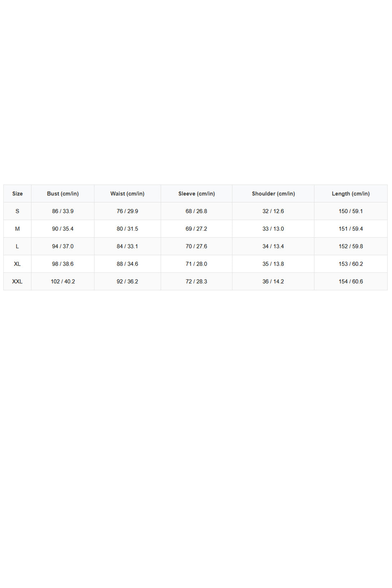Click the Length (cm/in) header
The image size is (392, 588).
[351, 193]
